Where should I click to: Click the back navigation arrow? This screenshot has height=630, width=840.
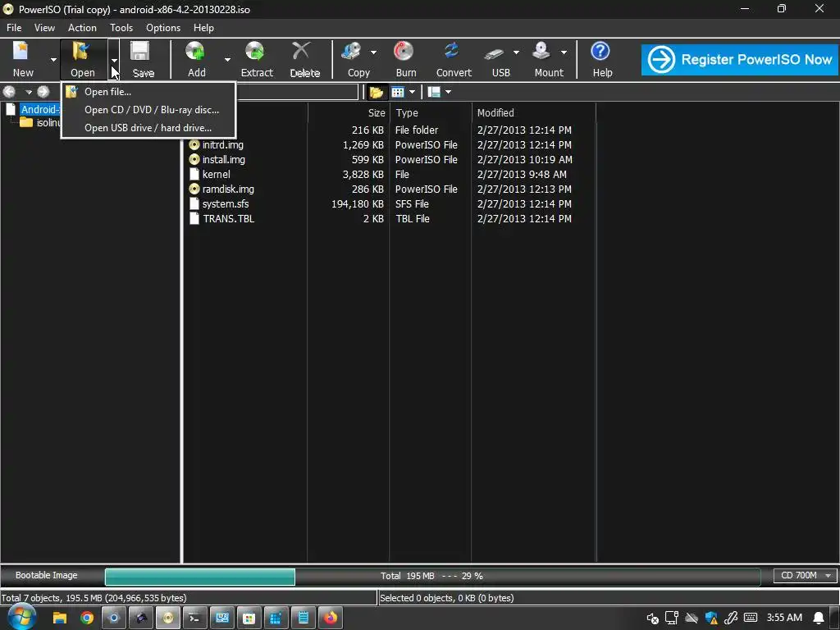coord(10,92)
